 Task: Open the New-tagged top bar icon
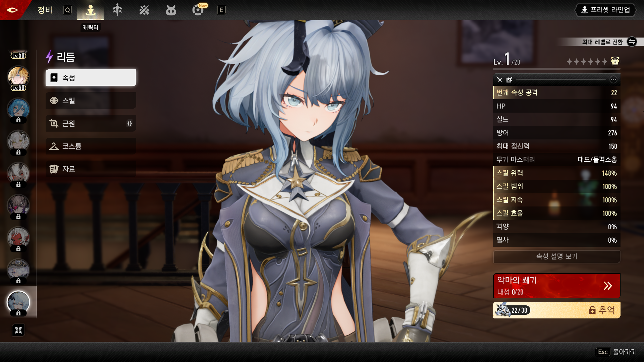tap(198, 10)
